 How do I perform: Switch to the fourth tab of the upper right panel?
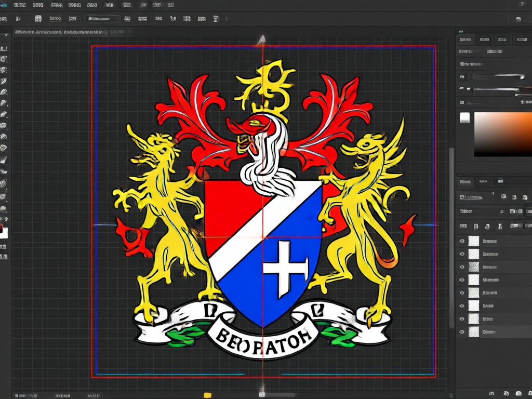coord(522,39)
